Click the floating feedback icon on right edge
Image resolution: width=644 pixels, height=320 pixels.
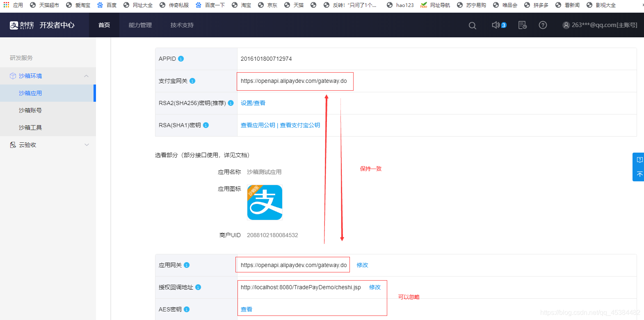click(x=639, y=160)
